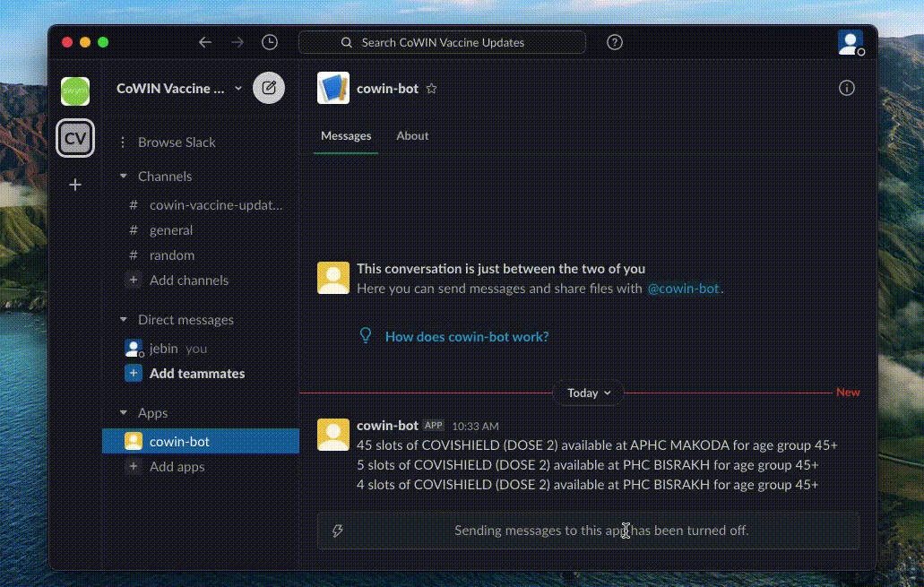Click the 4 slots PHC BISRAKH message line

pos(588,485)
